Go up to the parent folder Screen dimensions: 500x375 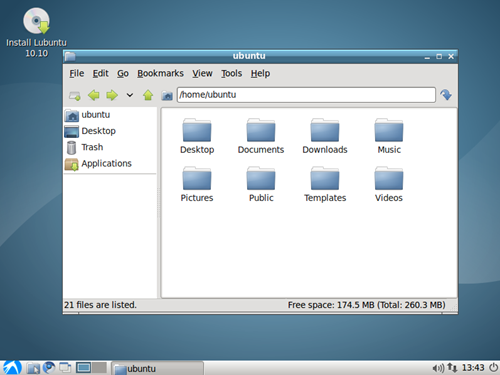(148, 95)
